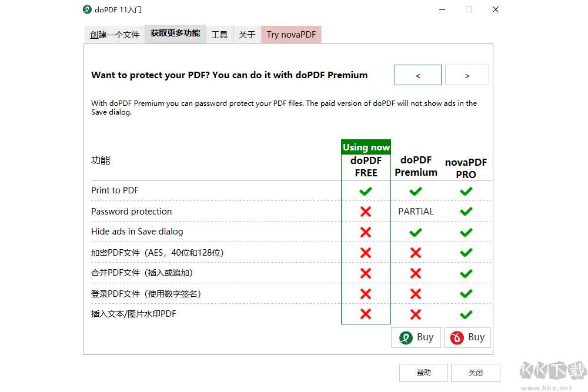Screen dimensions: 588x392
Task: Click the red X for 插入文本/图片水印PDF under doPDF FREE
Action: coord(366,314)
